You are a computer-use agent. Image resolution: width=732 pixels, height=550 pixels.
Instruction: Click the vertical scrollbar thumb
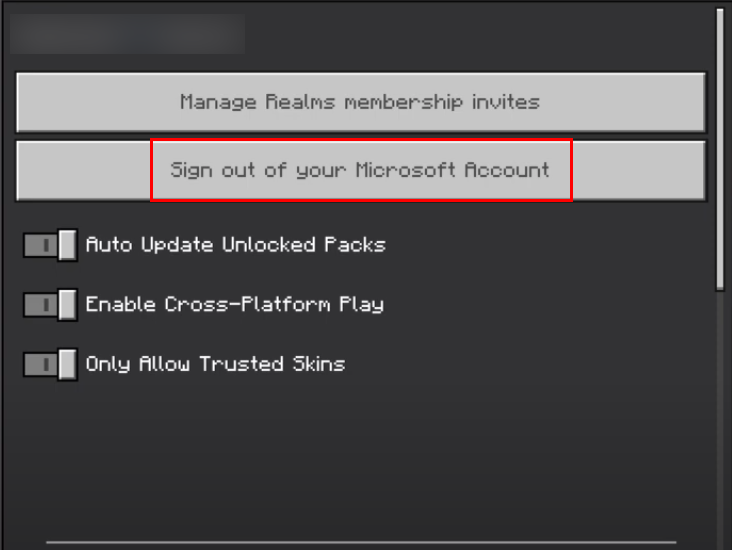[x=719, y=150]
